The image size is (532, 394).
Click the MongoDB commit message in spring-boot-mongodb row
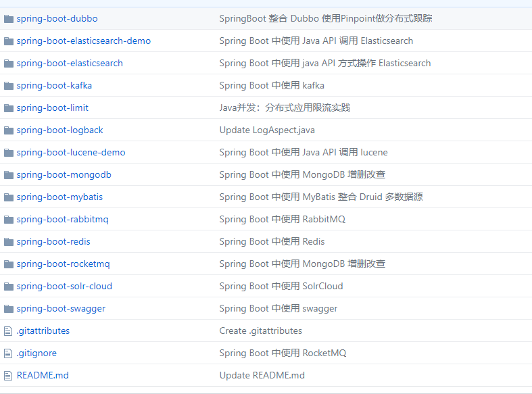point(302,174)
